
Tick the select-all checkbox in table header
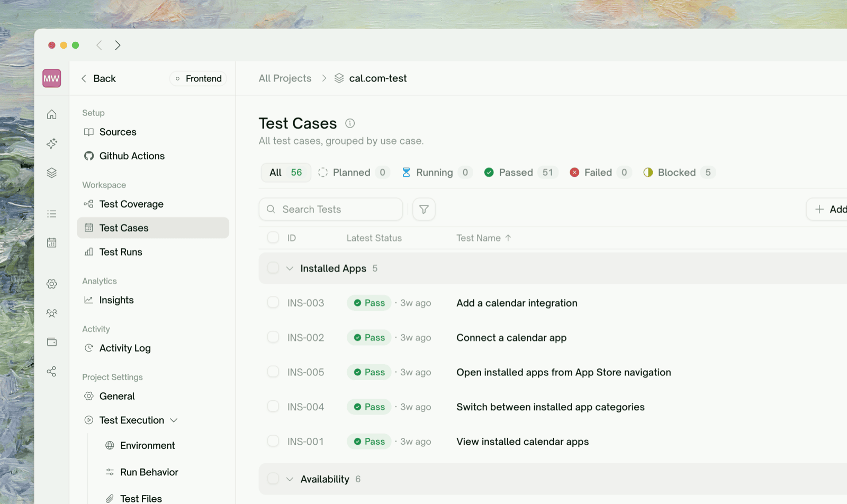(273, 238)
